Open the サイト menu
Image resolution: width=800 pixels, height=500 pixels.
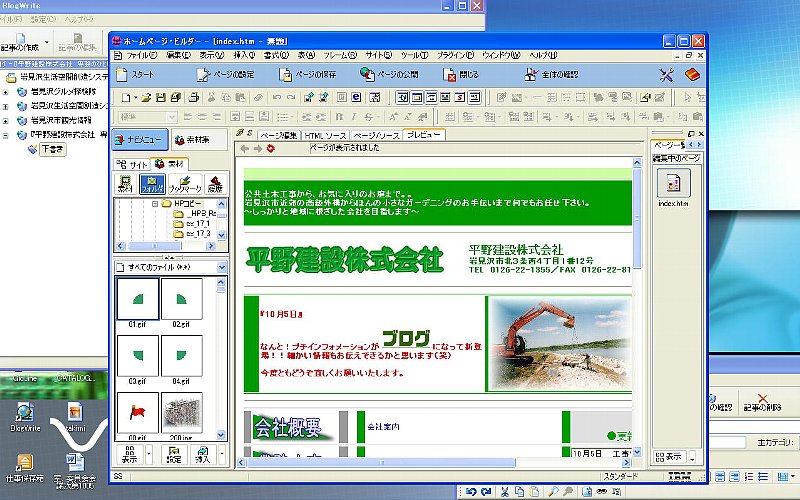coord(378,55)
